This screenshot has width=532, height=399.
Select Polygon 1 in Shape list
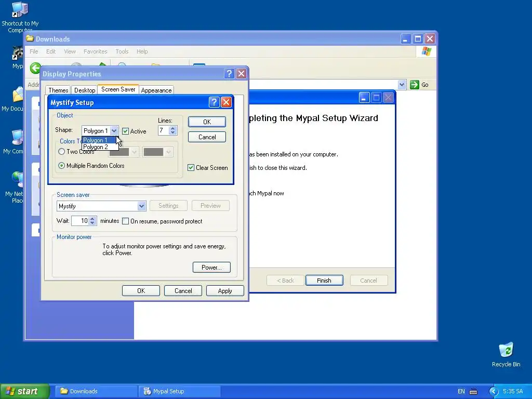click(99, 140)
